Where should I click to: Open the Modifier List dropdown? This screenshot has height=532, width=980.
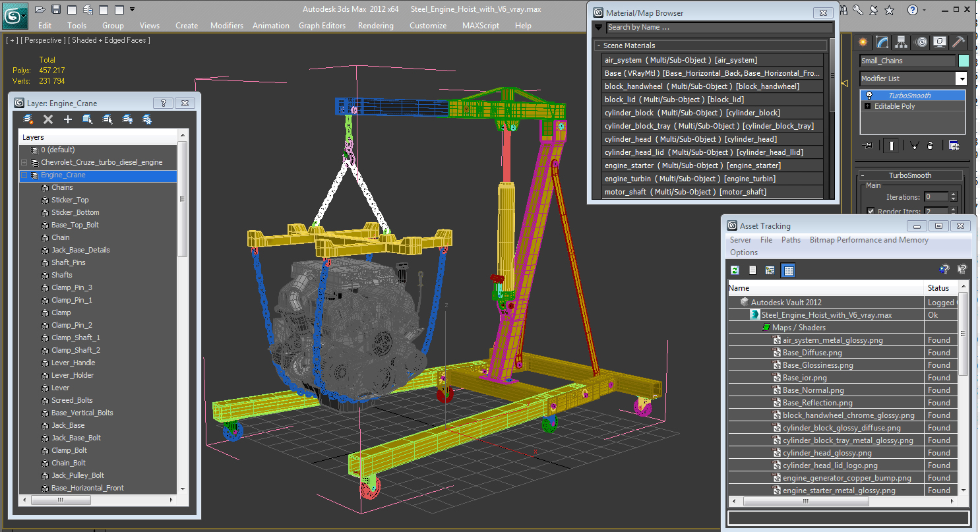tap(961, 78)
